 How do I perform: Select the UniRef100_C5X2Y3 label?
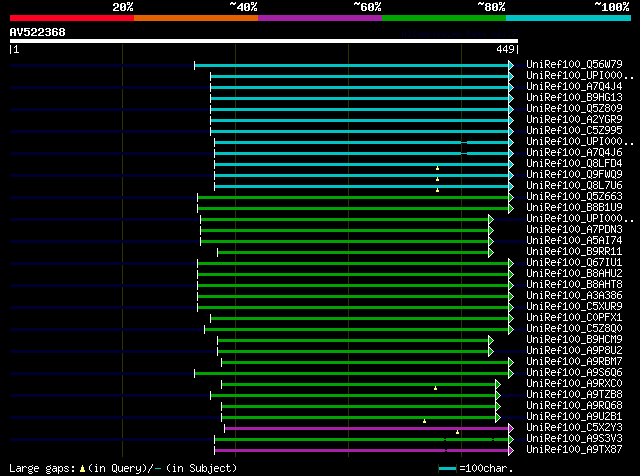coord(574,428)
